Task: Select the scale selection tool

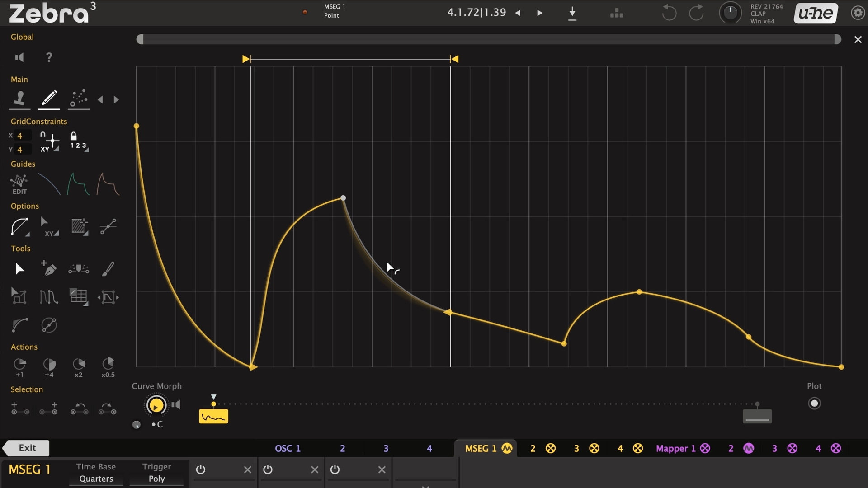Action: (19, 296)
